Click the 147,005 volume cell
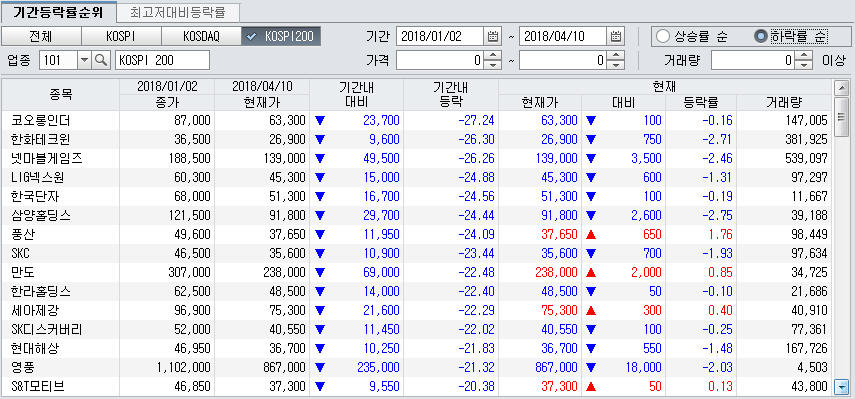The height and width of the screenshot is (399, 855). [x=805, y=120]
